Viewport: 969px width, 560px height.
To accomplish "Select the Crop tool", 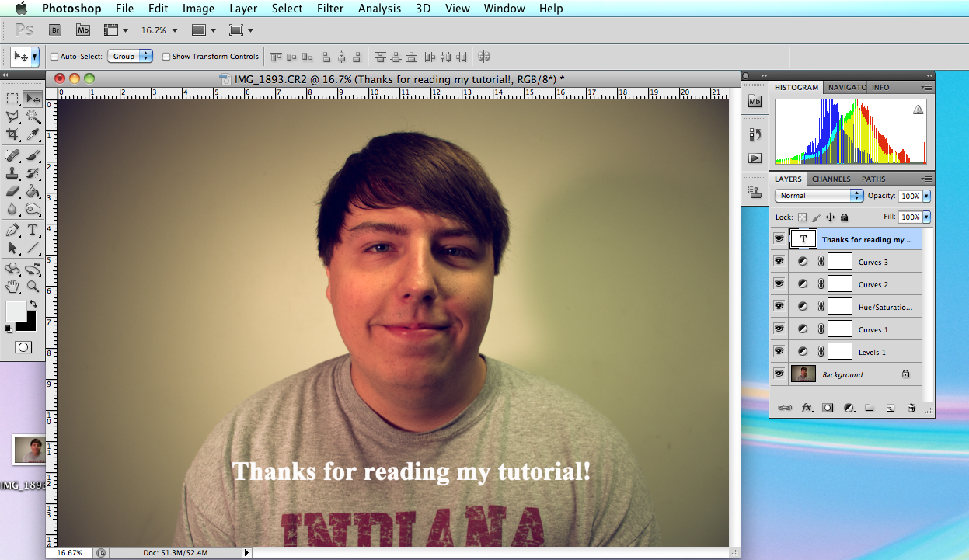I will [x=12, y=134].
